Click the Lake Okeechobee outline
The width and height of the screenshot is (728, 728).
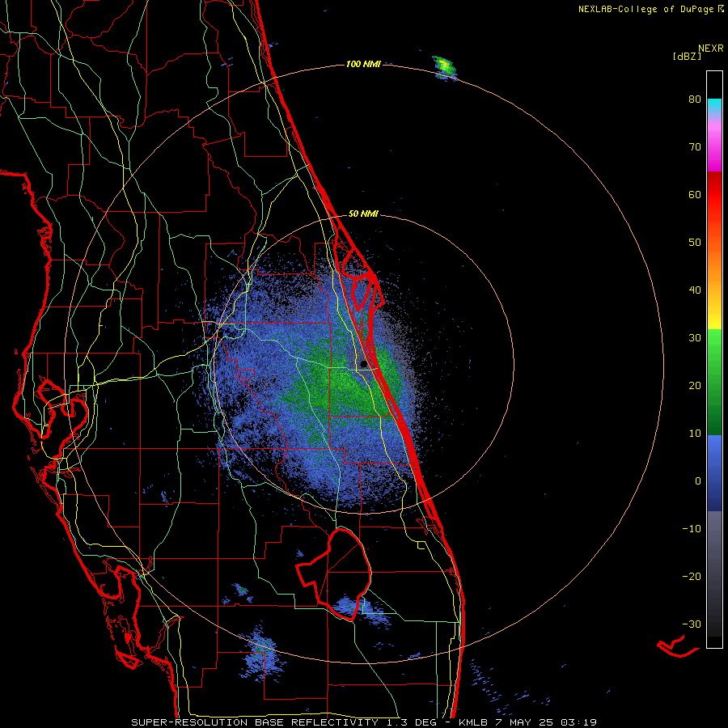tap(334, 574)
